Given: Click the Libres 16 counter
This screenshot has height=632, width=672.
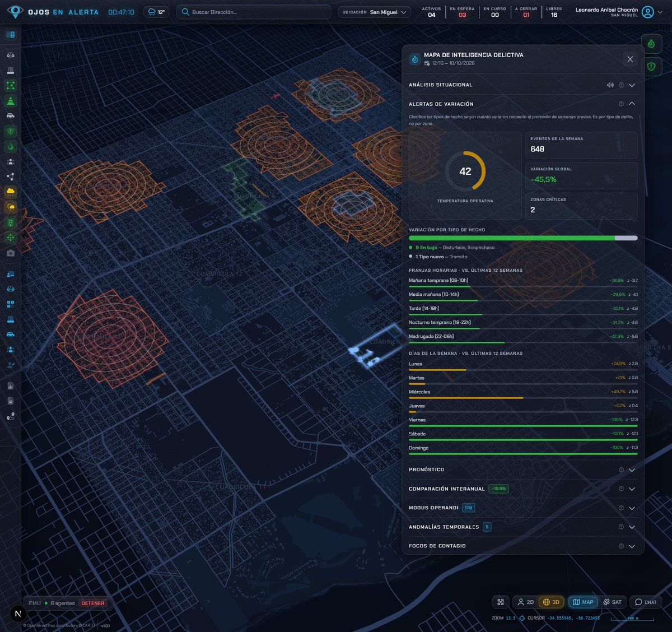Looking at the screenshot, I should pyautogui.click(x=554, y=12).
